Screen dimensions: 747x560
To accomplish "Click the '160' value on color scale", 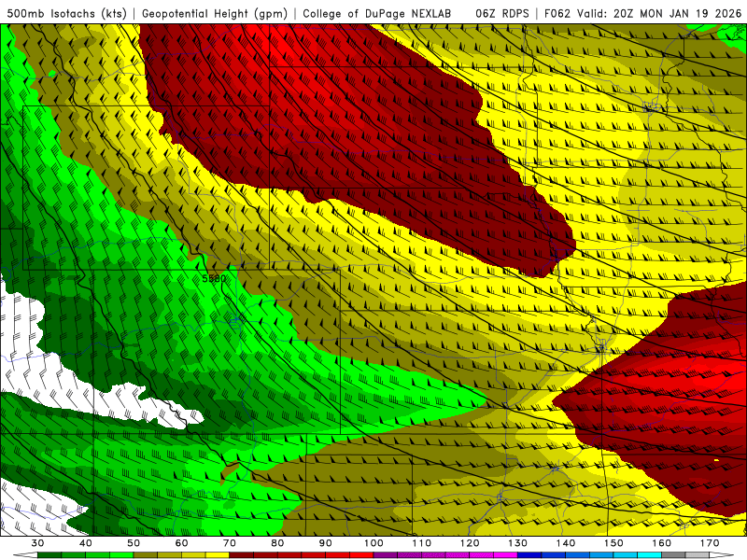I will point(662,543).
